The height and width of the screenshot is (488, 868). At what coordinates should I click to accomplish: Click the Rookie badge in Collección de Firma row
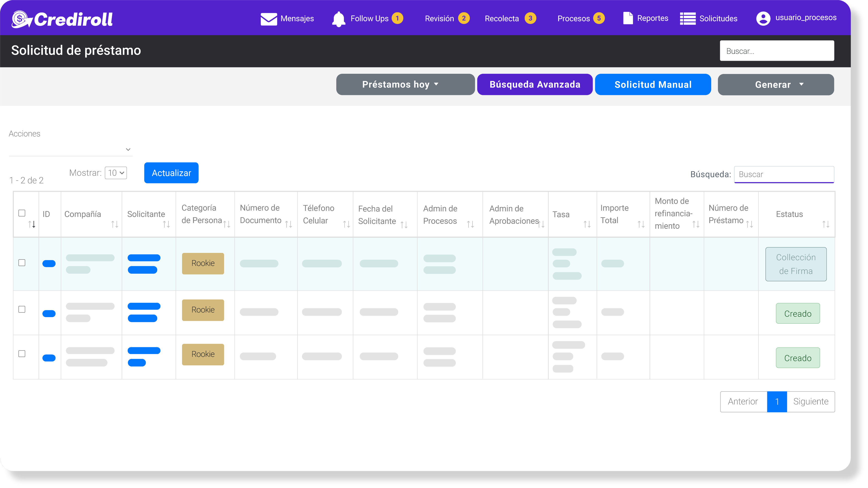pyautogui.click(x=203, y=264)
